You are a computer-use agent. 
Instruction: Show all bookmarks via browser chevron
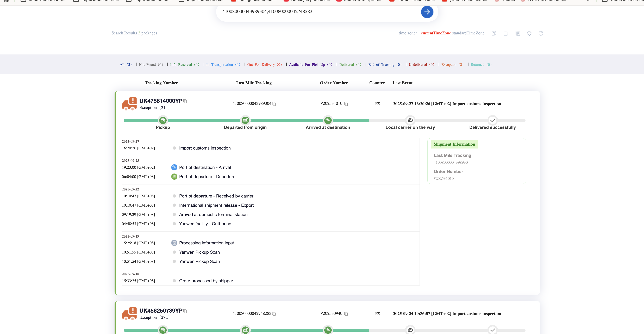[x=588, y=1]
